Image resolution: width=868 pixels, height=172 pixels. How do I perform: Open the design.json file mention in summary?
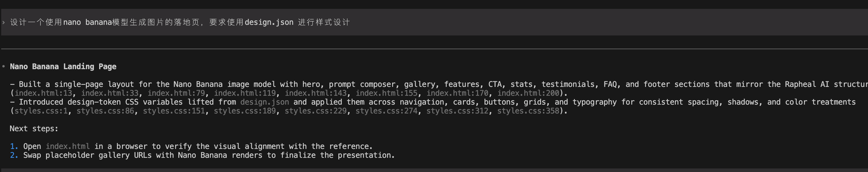pos(264,102)
